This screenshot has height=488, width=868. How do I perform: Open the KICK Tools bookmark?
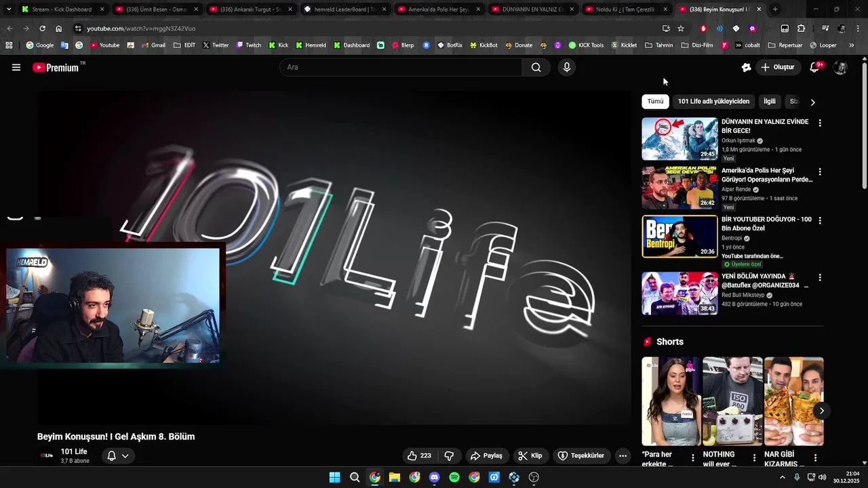586,45
